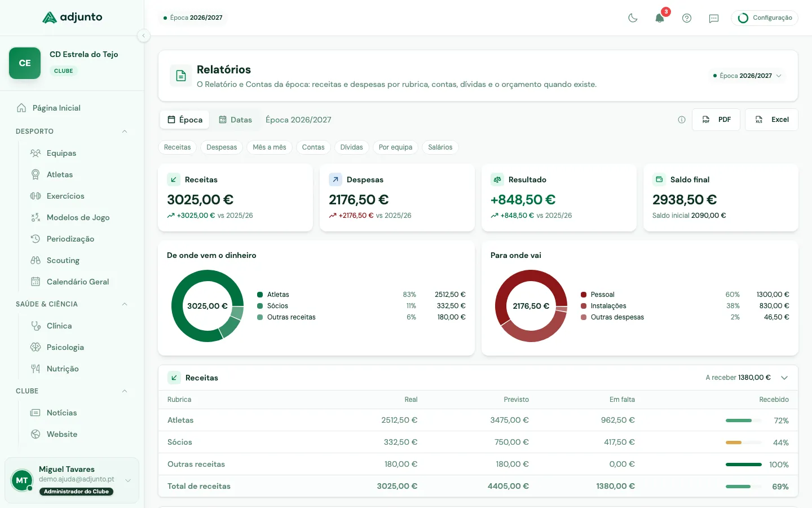Switch to Datas view tab
The height and width of the screenshot is (508, 812).
(x=236, y=120)
